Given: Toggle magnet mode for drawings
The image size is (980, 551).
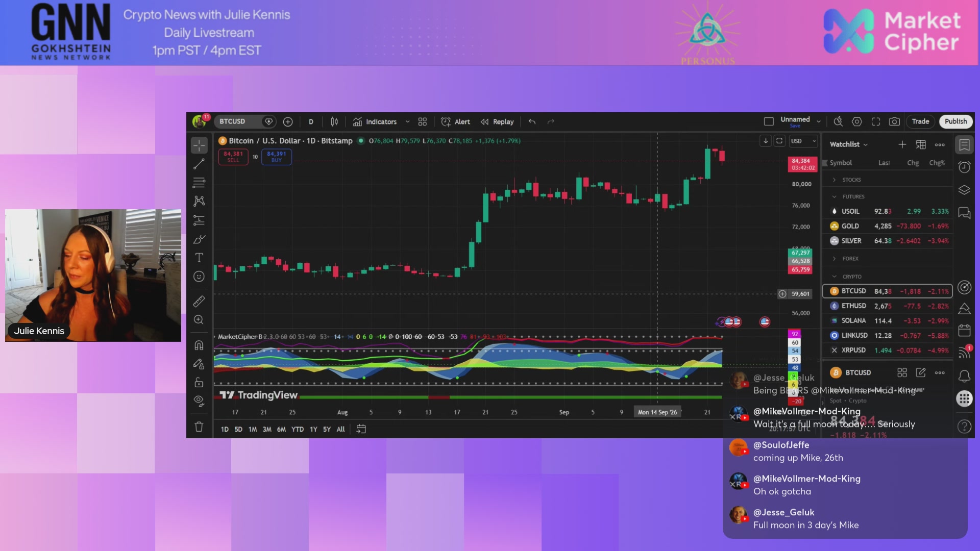Looking at the screenshot, I should [x=199, y=345].
